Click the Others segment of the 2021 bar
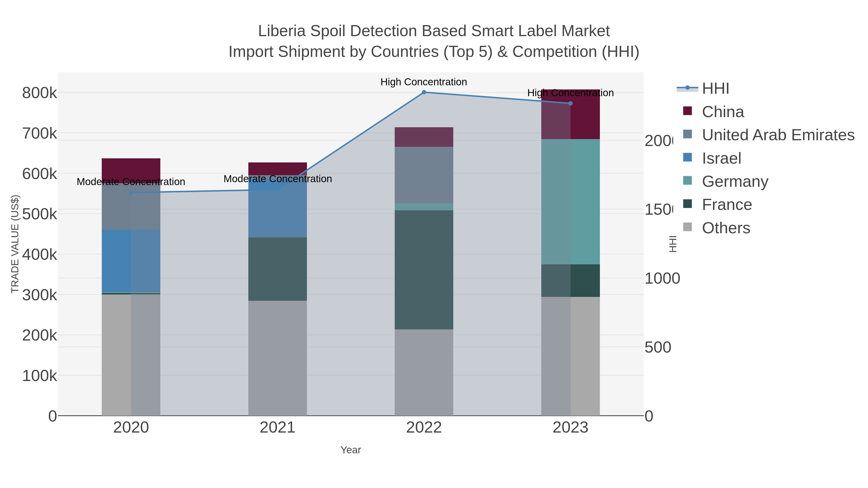This screenshot has width=868, height=488. [278, 358]
